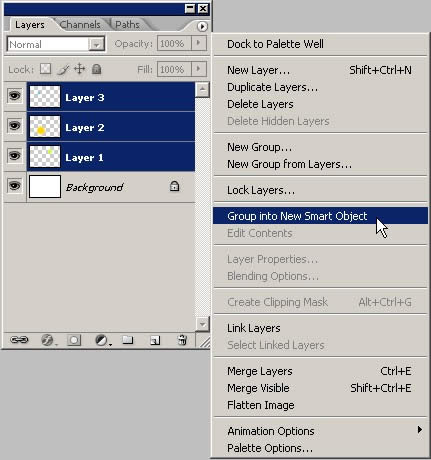Expand the Fill slider arrow
Screen dimensions: 431x460
pos(199,69)
